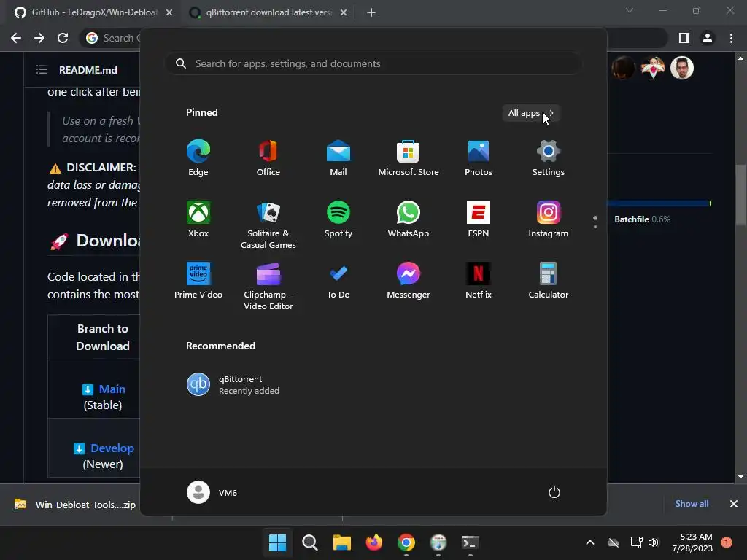Image resolution: width=747 pixels, height=560 pixels.
Task: Open a new Chrome tab
Action: point(371,13)
